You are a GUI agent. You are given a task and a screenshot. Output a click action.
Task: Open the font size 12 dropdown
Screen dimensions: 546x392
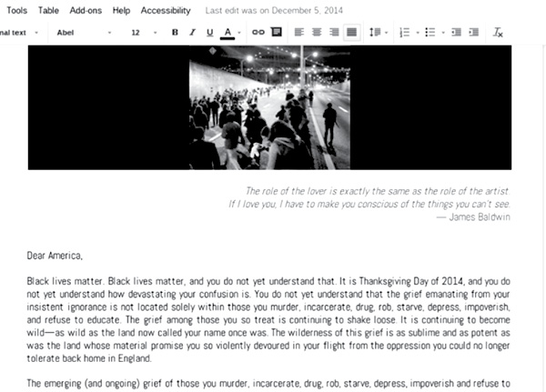(x=144, y=33)
